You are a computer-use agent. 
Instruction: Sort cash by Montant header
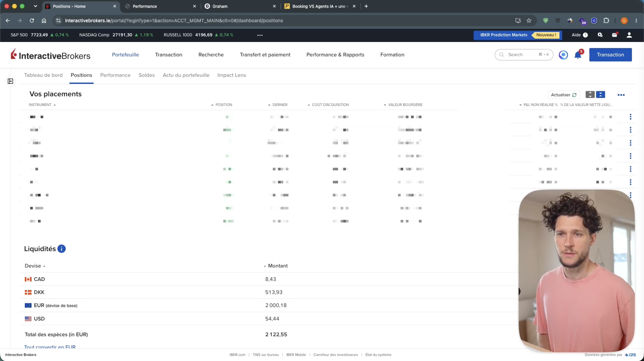pos(276,266)
